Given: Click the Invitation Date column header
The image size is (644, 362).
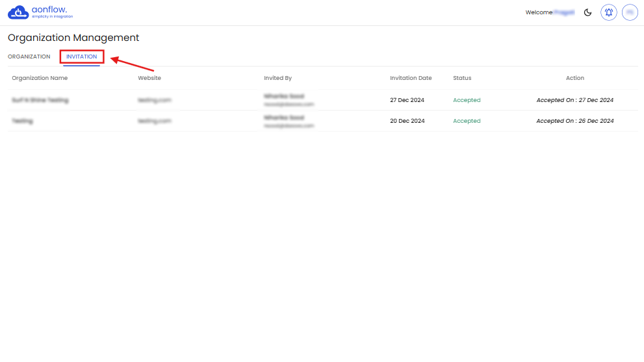Looking at the screenshot, I should pos(411,78).
